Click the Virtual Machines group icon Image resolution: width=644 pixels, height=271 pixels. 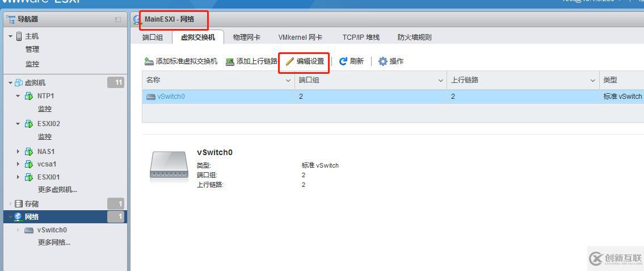[x=19, y=82]
